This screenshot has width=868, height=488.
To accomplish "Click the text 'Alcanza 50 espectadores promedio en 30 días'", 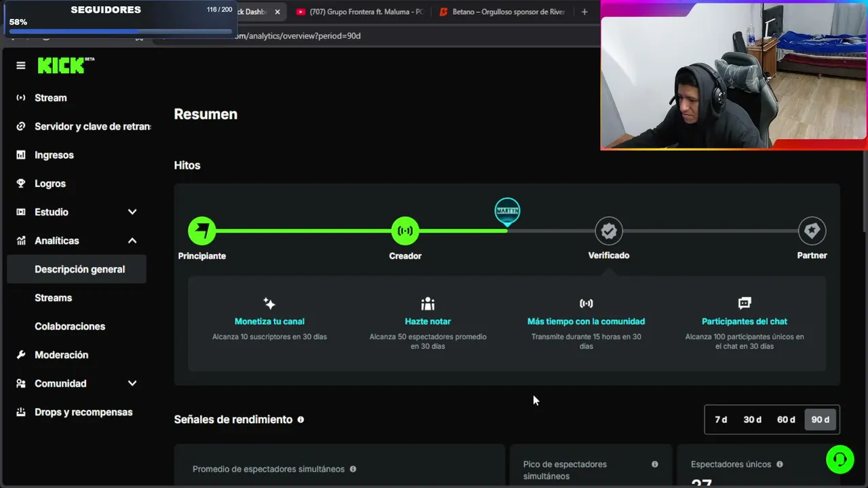I will click(x=428, y=342).
